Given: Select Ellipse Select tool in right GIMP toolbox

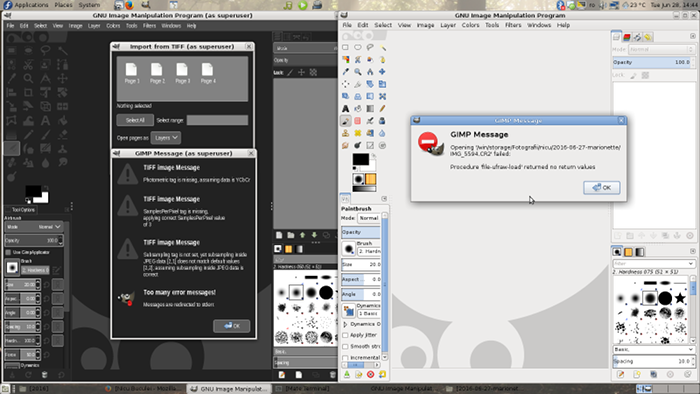Looking at the screenshot, I should pos(358,47).
